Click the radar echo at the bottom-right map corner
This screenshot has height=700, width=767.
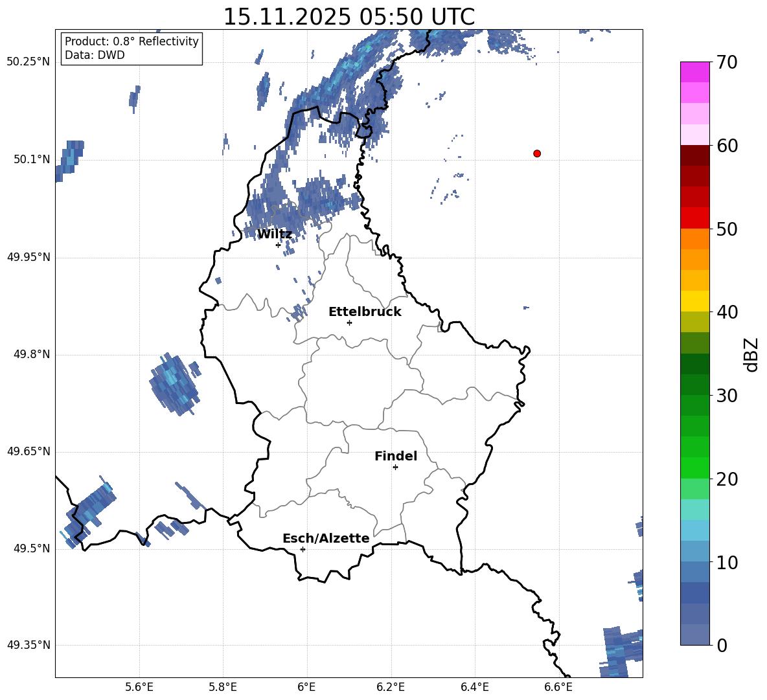pyautogui.click(x=622, y=651)
